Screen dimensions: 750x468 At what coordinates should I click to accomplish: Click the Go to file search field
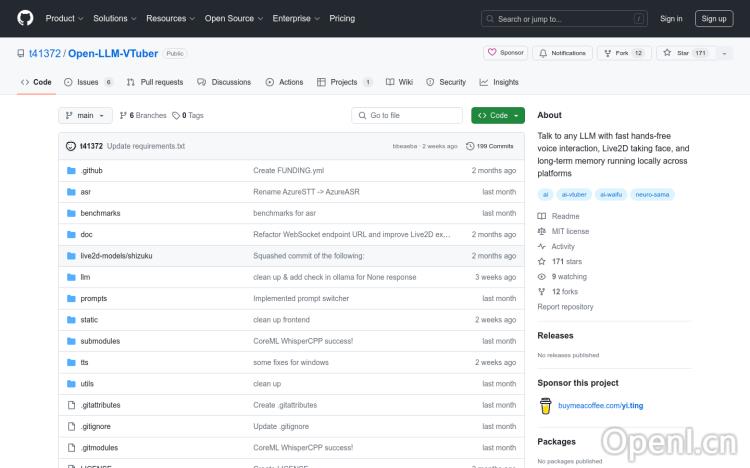pos(407,115)
